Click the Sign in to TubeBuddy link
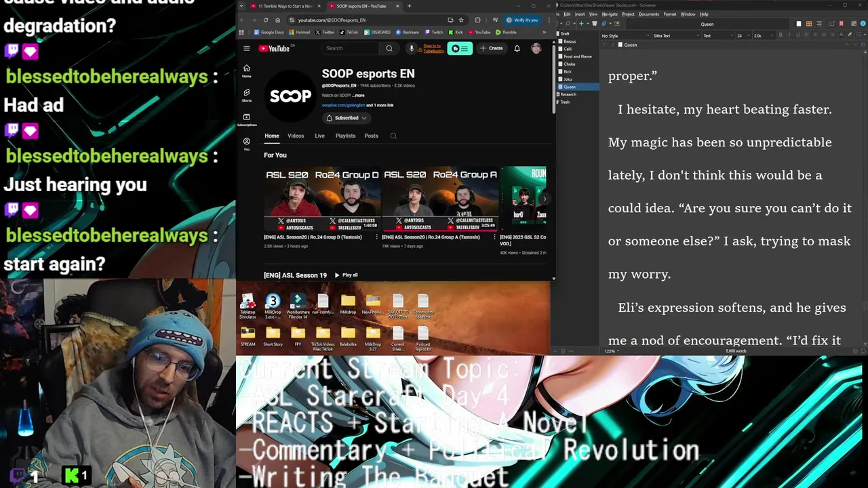868x488 pixels. point(433,48)
